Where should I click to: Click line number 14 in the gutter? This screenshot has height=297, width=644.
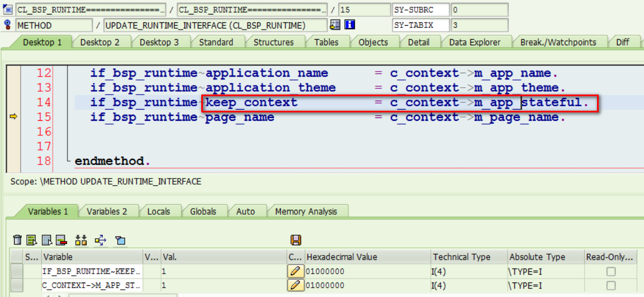coord(43,103)
